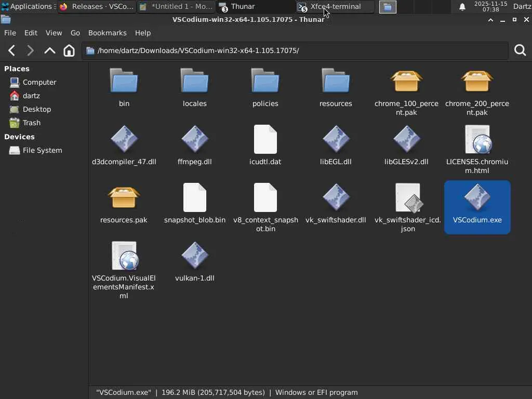Select icudtl.dat file
The image size is (532, 399).
[265, 145]
